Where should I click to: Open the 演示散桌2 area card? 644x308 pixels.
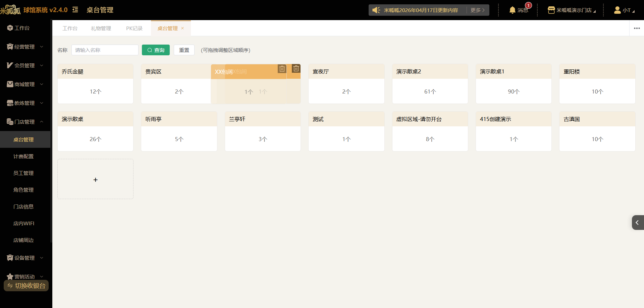430,84
